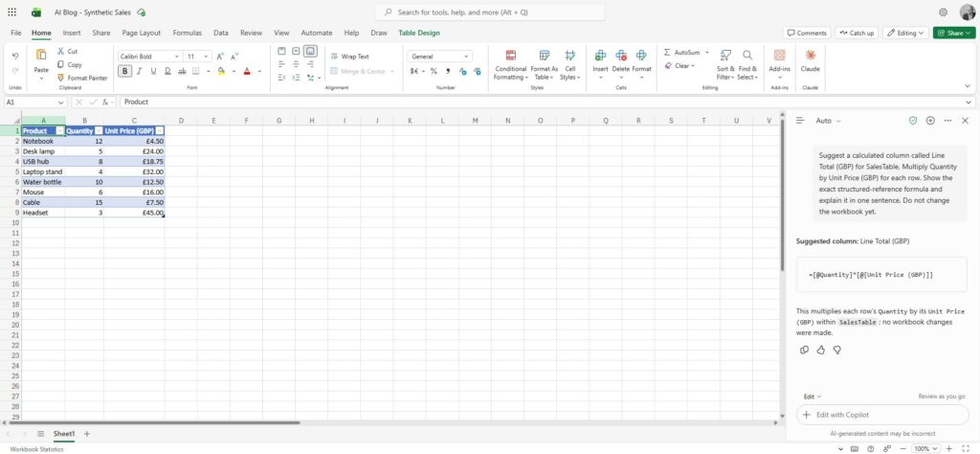Open the Quantity column filter dropdown

99,130
